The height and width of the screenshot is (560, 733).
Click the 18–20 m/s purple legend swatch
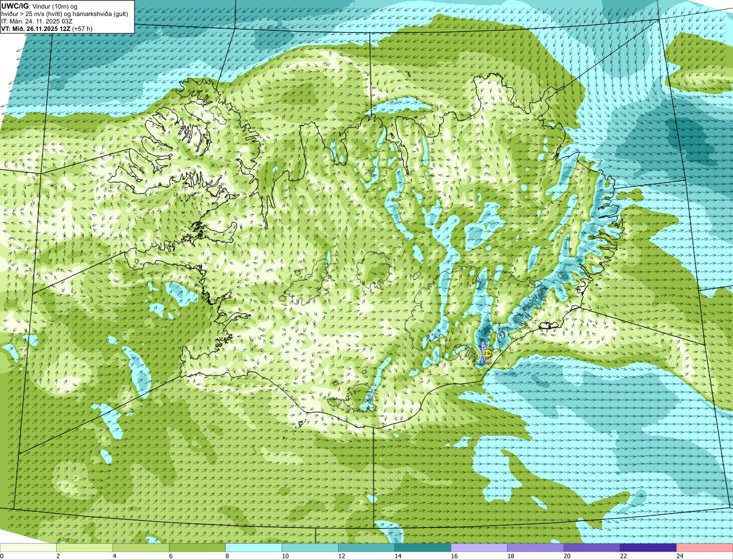(536, 547)
